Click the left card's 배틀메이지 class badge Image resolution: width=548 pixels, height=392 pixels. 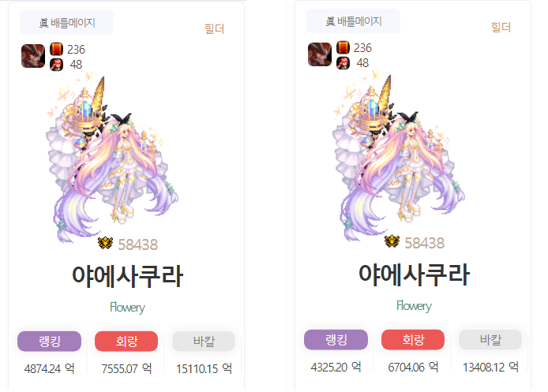(67, 23)
